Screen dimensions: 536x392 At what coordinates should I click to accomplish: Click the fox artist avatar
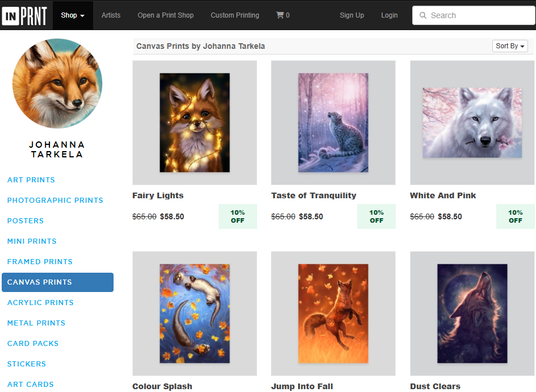[57, 84]
